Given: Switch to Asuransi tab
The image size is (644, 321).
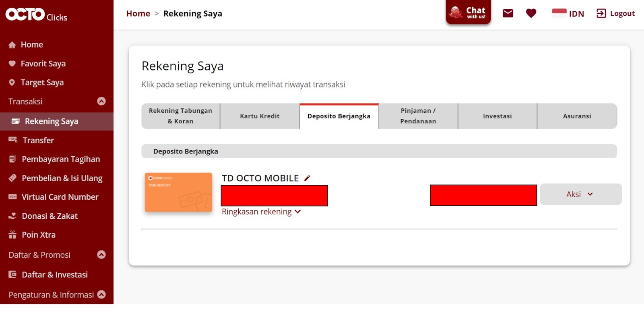Looking at the screenshot, I should (x=577, y=116).
